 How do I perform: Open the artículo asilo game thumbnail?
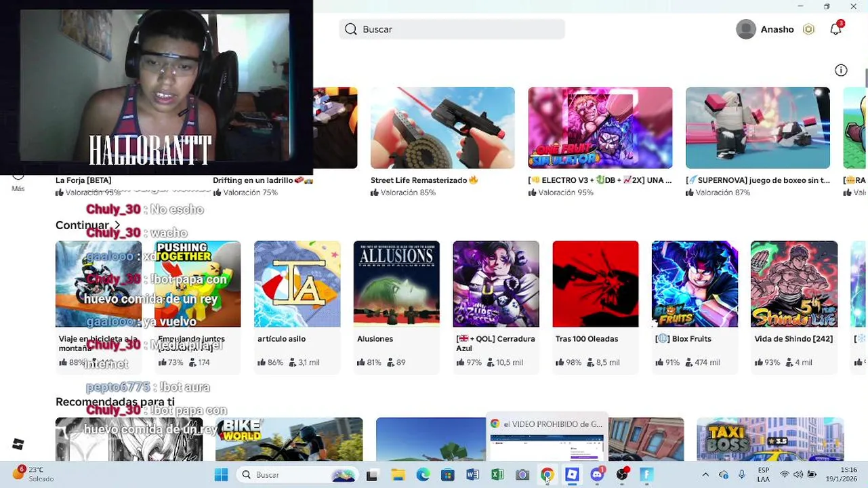[297, 284]
